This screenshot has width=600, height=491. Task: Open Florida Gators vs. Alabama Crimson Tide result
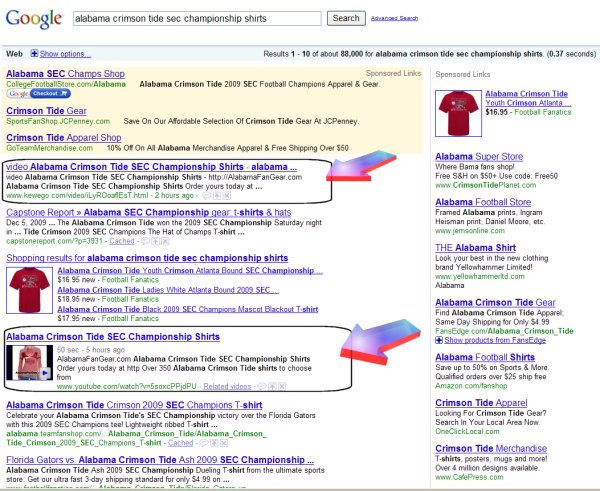160,460
